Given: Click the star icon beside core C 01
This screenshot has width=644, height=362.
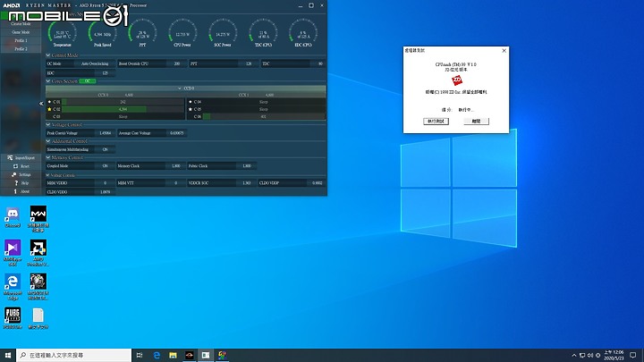Looking at the screenshot, I should coord(50,102).
